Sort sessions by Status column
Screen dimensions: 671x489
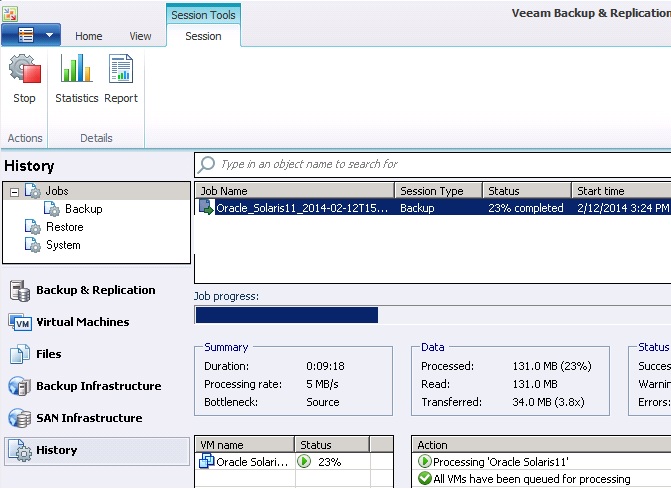527,191
